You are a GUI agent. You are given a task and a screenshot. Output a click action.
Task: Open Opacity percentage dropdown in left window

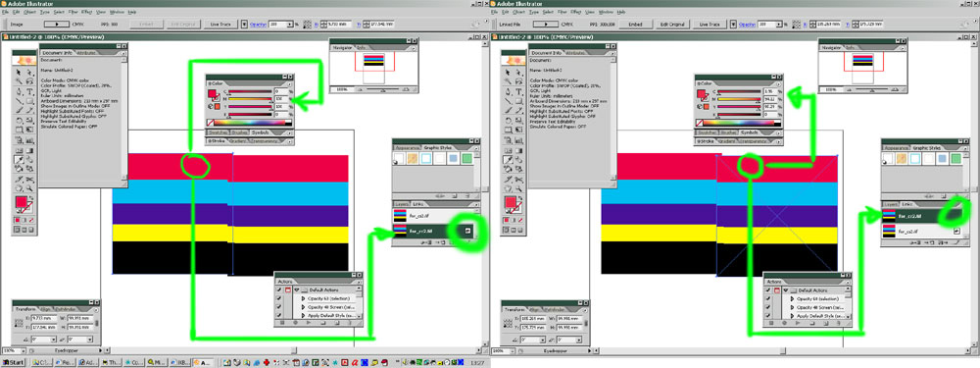[x=290, y=25]
